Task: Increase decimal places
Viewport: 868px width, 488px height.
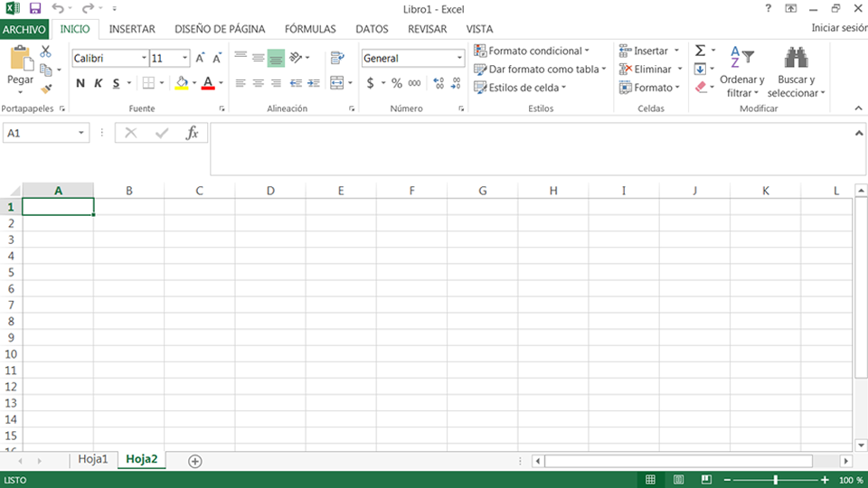Action: pos(439,83)
